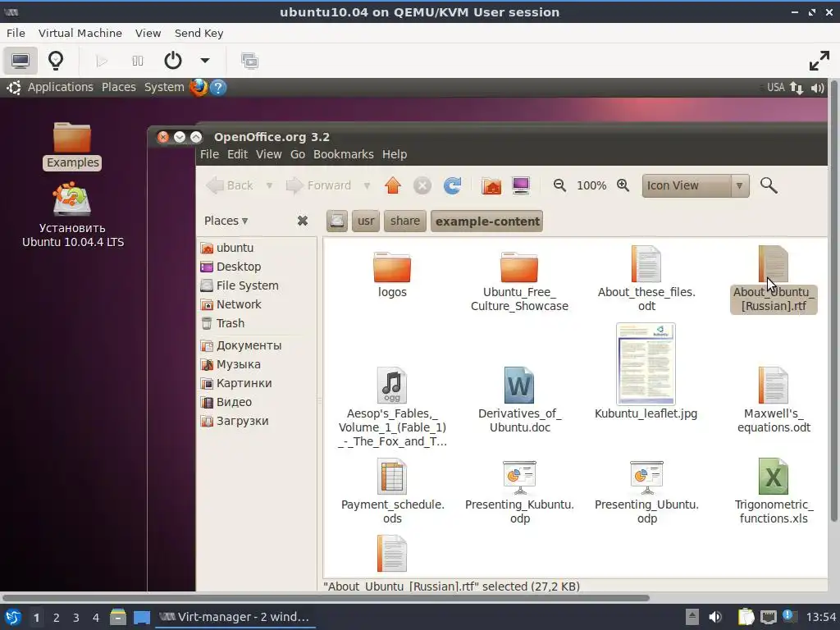Open the guest Places menu
The image size is (840, 630).
click(118, 87)
